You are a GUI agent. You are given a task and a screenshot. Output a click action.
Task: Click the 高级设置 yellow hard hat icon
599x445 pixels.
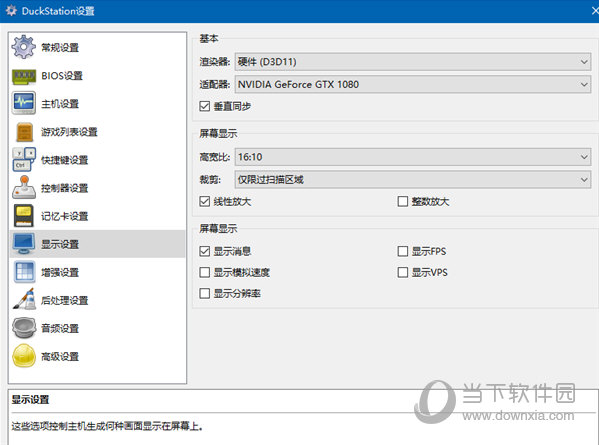tap(24, 356)
